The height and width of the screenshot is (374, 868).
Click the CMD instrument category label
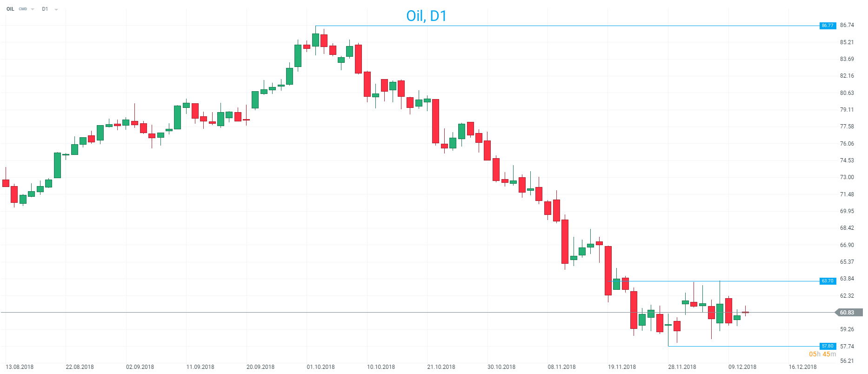pyautogui.click(x=23, y=9)
